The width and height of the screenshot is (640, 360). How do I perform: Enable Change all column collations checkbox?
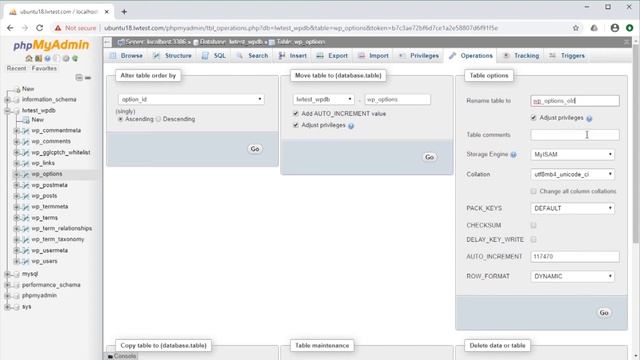[x=533, y=191]
